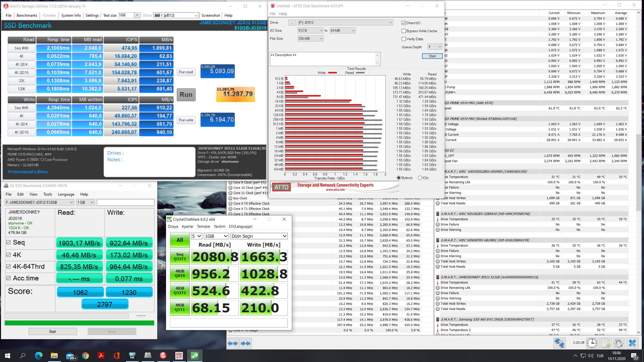Open Temalar menu in CrystalDiskMark
Image resolution: width=644 pixels, height=362 pixels.
click(204, 227)
